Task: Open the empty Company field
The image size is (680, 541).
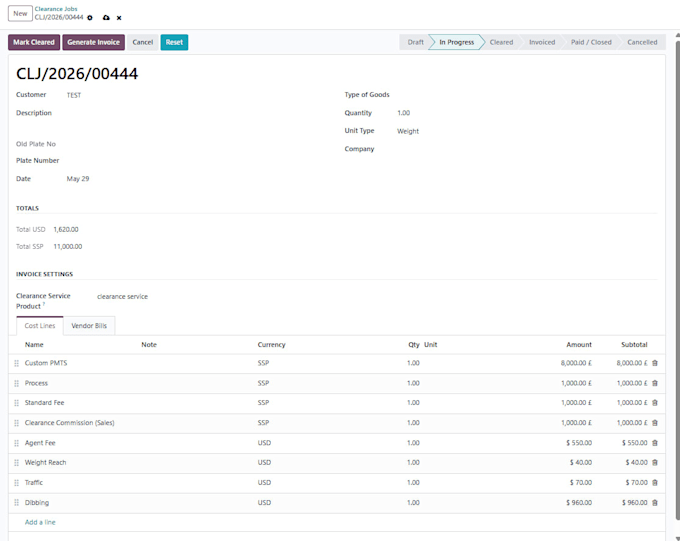Action: point(526,149)
